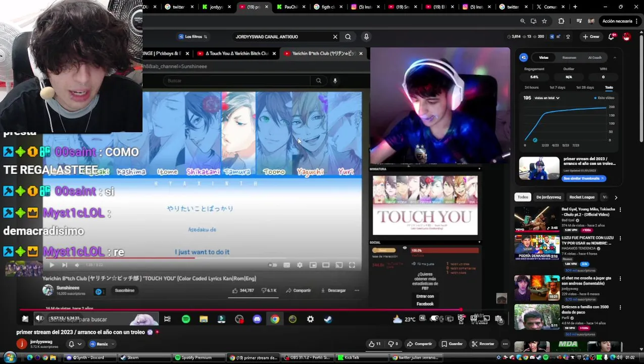The height and width of the screenshot is (364, 644).
Task: Click See similar thumbnails button
Action: [x=584, y=178]
